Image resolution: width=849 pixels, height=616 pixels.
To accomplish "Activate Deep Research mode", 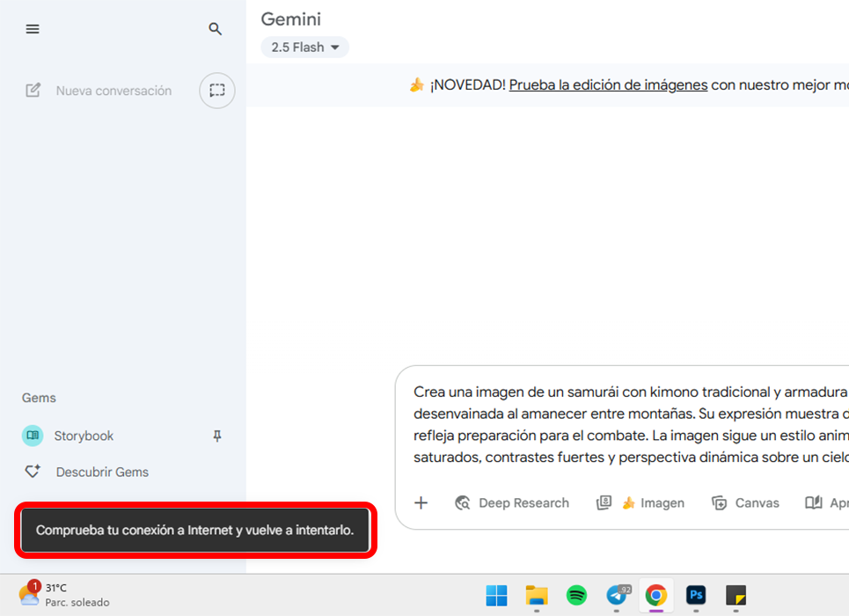I will tap(513, 502).
